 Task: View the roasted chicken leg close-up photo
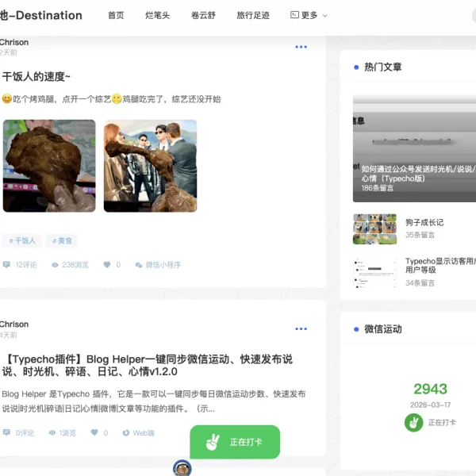49,166
